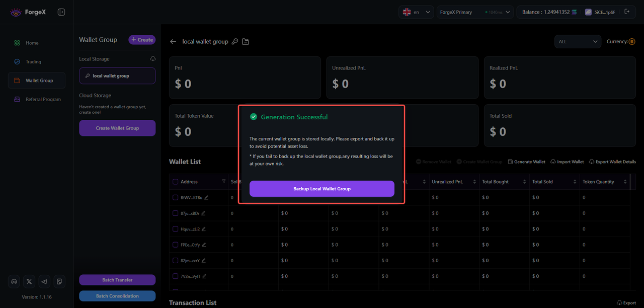The image size is (644, 308).
Task: Edit name of wallet 87ju...sBDr
Action: tap(203, 213)
